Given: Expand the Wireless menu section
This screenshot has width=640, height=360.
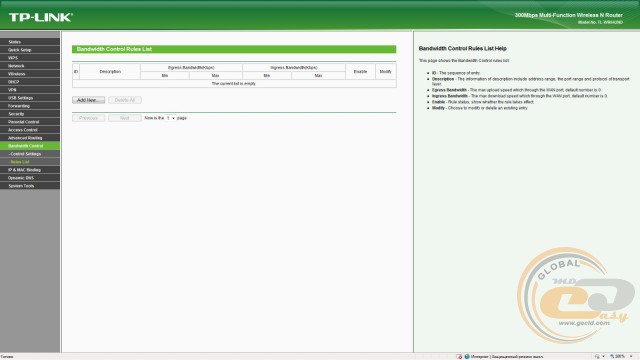Looking at the screenshot, I should click(30, 74).
